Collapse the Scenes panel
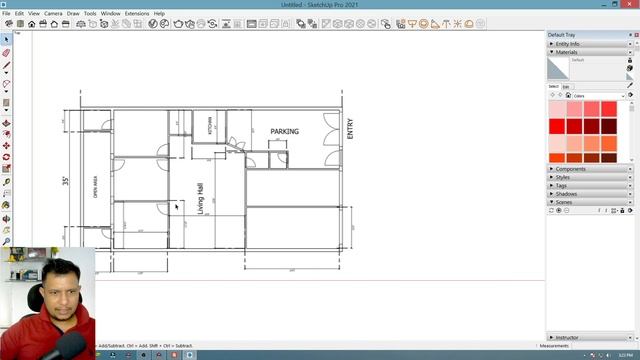 coord(589,202)
